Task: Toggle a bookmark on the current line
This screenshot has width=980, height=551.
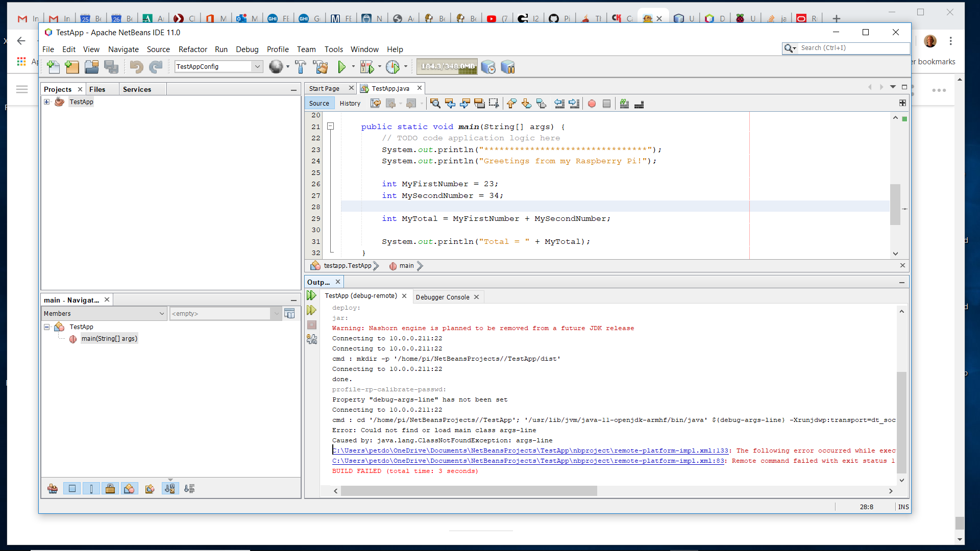Action: tap(542, 104)
